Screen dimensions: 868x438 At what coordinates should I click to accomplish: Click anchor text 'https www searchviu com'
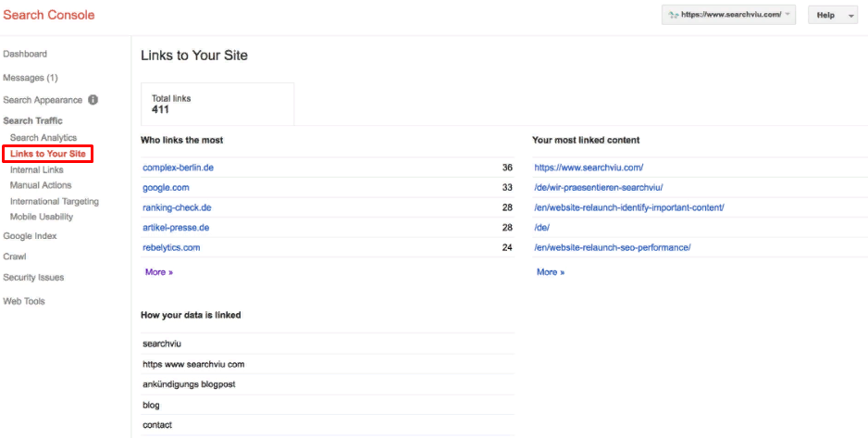click(x=193, y=364)
